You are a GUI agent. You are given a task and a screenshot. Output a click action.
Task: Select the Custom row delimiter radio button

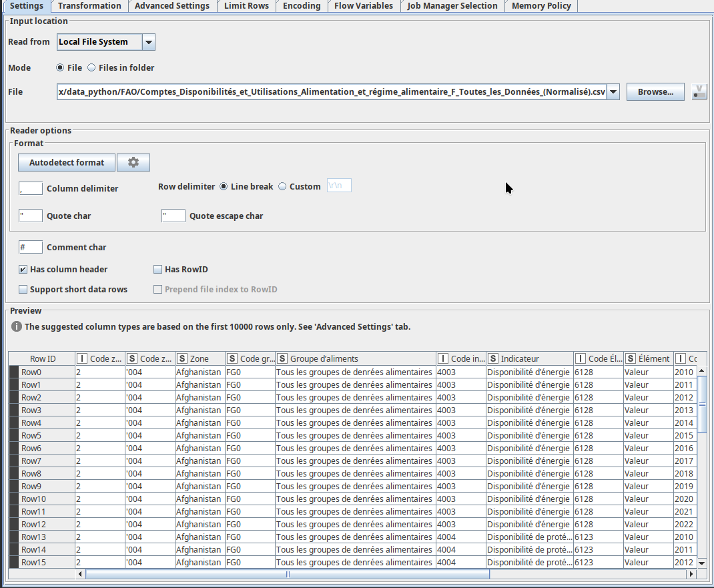[282, 186]
